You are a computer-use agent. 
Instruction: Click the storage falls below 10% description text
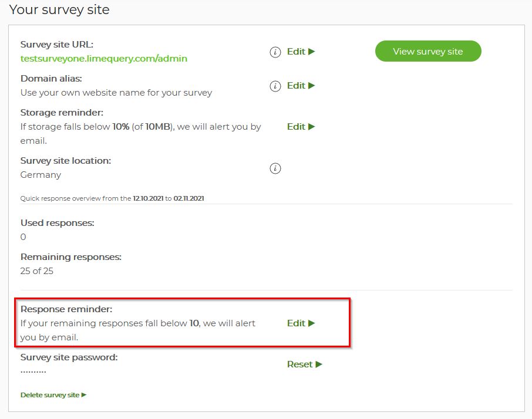pos(140,134)
